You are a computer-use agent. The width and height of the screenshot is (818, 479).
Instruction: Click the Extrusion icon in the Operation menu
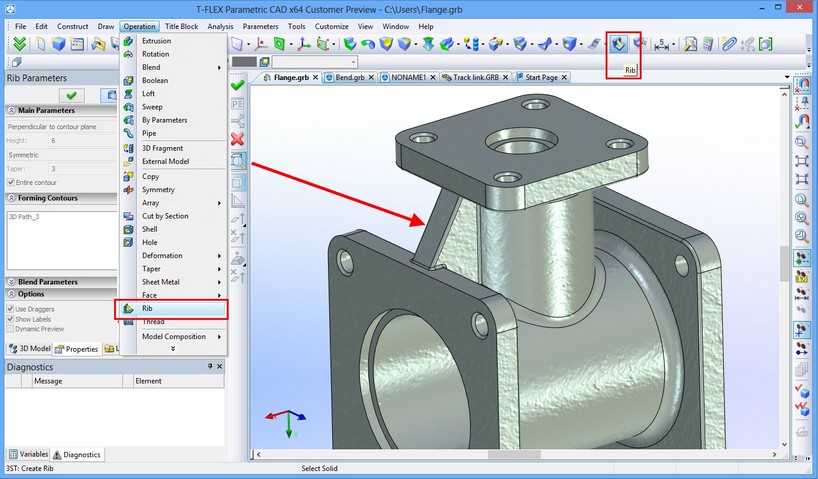[x=128, y=41]
